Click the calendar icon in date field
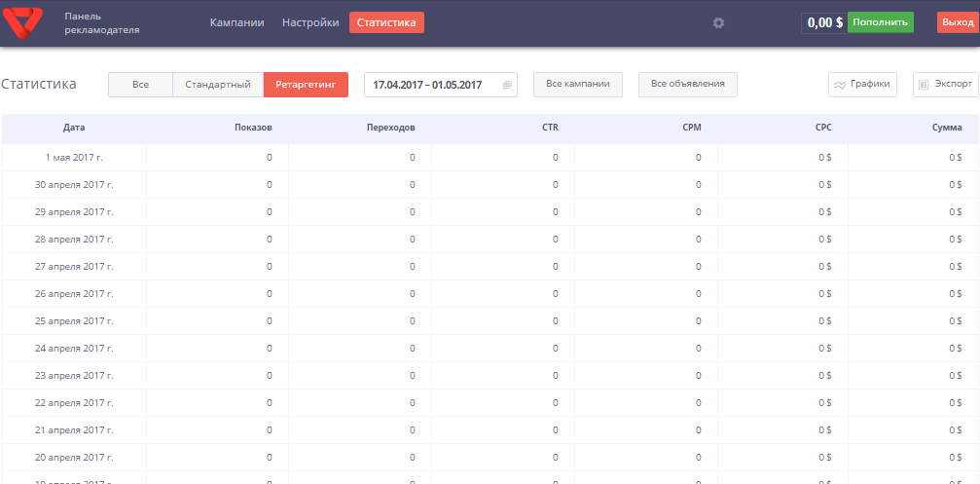 point(507,85)
